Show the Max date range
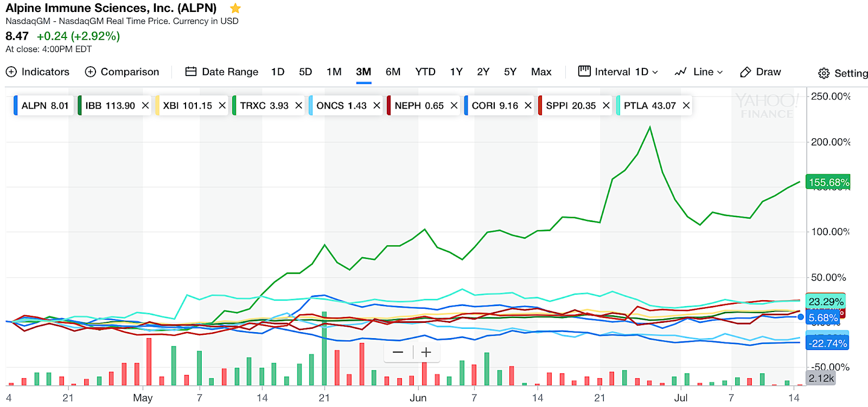 coord(541,72)
